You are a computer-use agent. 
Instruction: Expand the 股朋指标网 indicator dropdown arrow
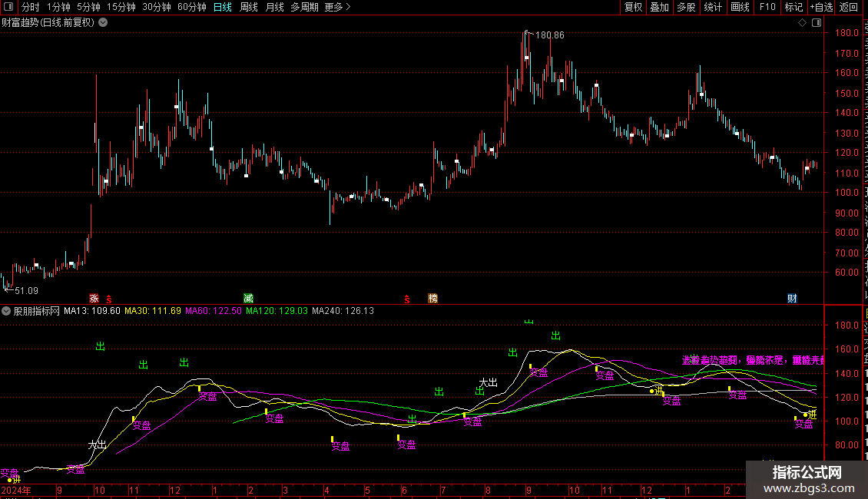click(6, 311)
